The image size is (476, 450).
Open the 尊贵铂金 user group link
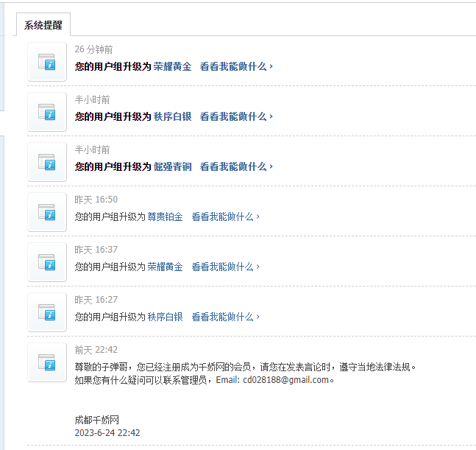pos(165,217)
